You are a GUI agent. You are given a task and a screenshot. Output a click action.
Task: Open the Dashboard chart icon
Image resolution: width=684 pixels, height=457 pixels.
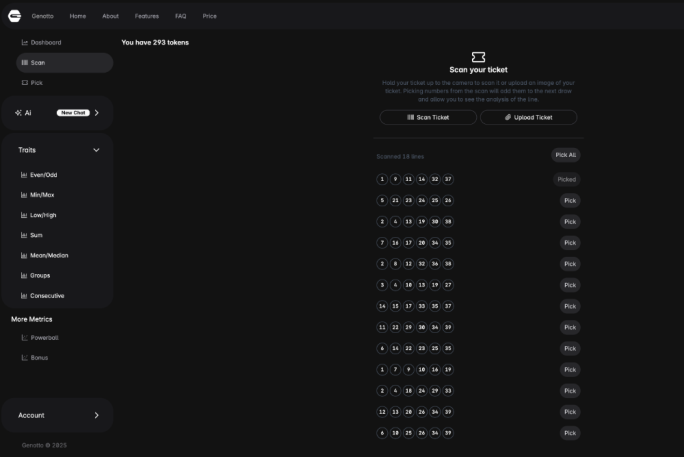coord(25,42)
